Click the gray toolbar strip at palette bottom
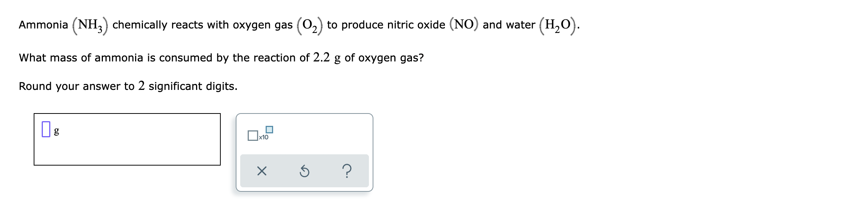The height and width of the screenshot is (221, 868). [304, 171]
